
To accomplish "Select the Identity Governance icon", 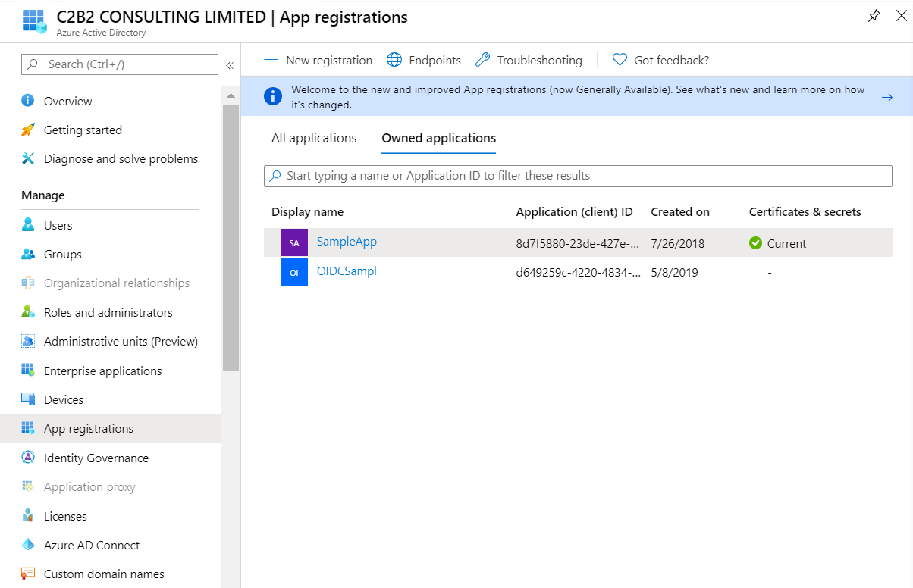I will 28,458.
